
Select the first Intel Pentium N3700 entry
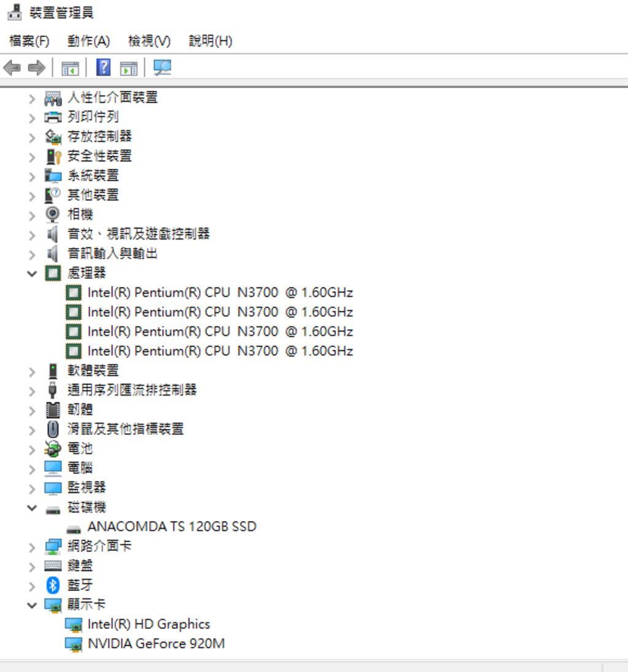click(x=220, y=293)
